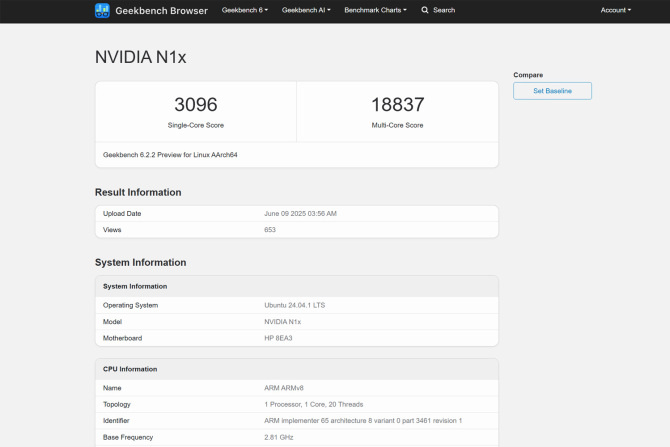Select the upload date June 09 2025 value
Viewport: 670px width, 447px height.
(300, 213)
